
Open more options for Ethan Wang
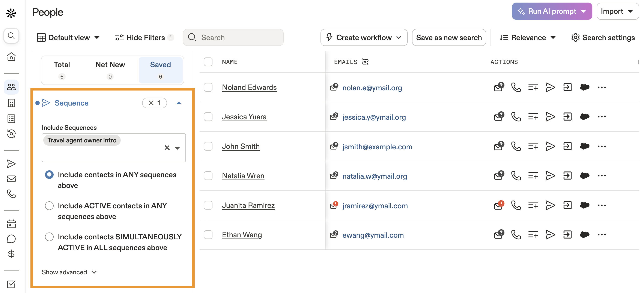[x=602, y=234]
